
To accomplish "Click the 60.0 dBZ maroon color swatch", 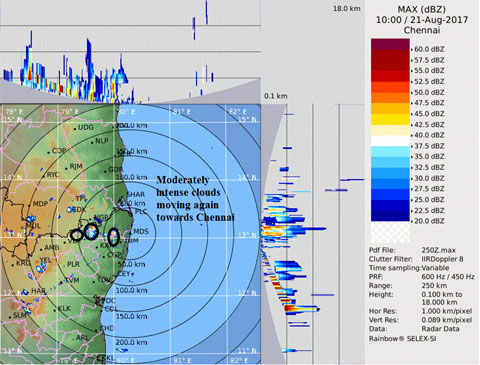I will coord(390,44).
